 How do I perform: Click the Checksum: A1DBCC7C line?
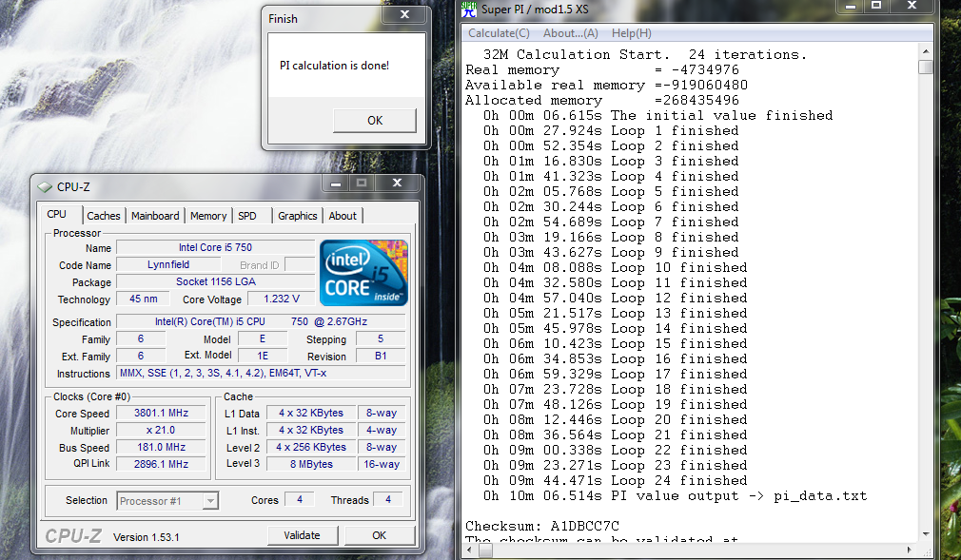[x=541, y=527]
